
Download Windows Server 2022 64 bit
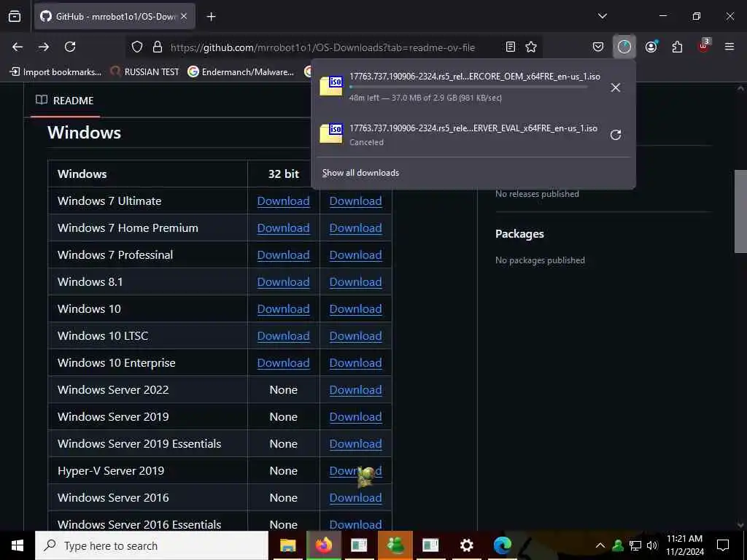355,389
